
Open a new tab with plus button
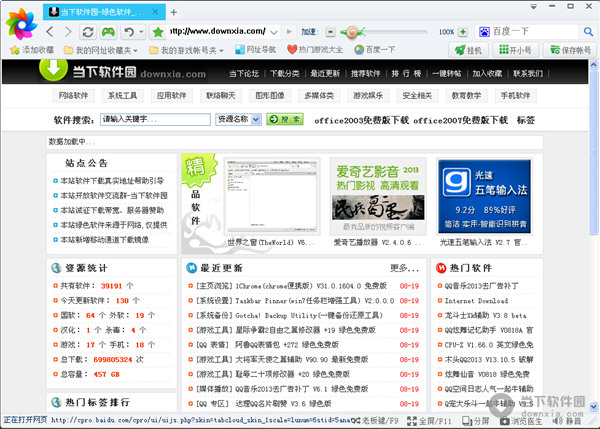click(x=173, y=12)
